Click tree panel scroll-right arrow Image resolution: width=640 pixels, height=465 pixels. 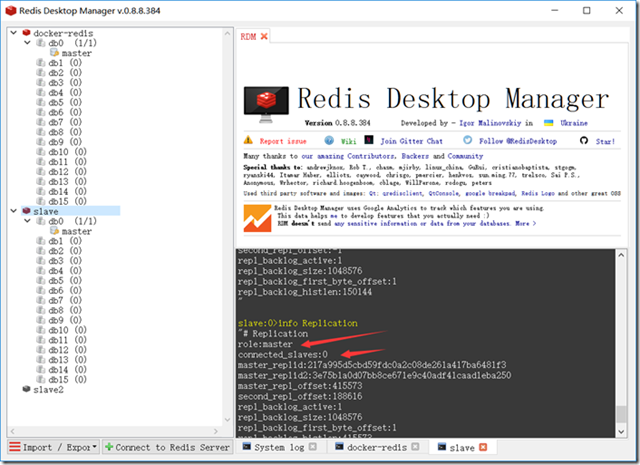(x=216, y=432)
